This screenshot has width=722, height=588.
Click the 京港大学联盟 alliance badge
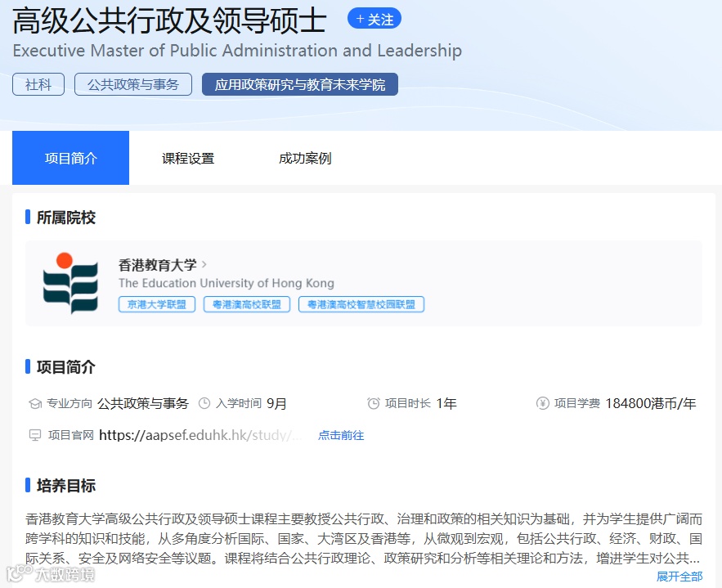(155, 304)
